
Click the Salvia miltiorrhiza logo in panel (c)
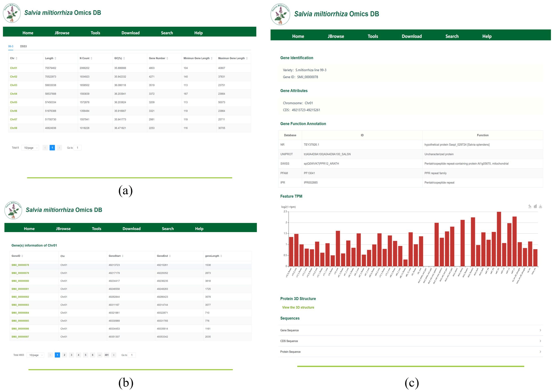tap(280, 14)
